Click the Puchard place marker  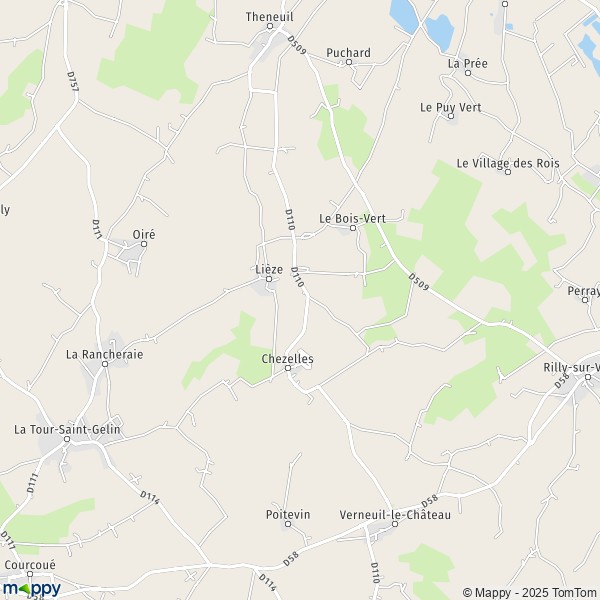pos(349,62)
